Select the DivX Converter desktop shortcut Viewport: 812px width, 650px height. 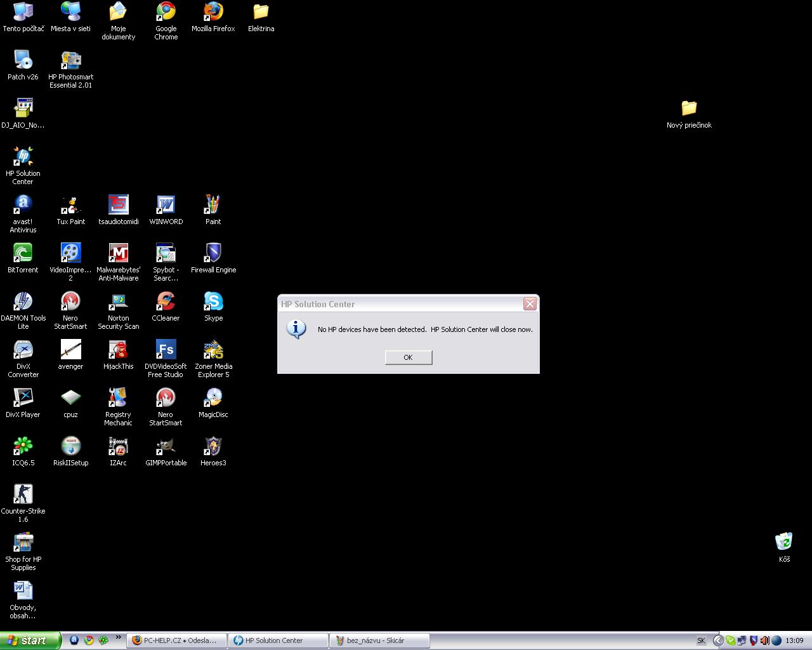(x=23, y=359)
